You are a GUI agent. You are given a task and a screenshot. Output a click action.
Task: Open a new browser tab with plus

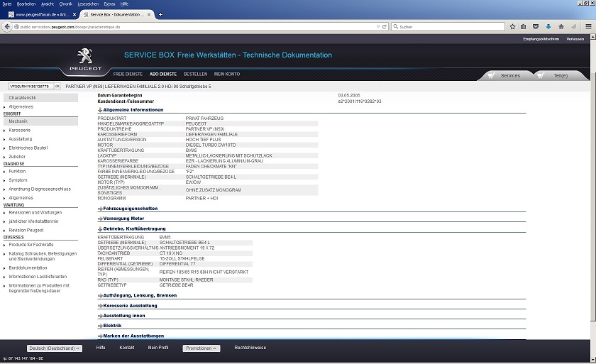coord(160,14)
